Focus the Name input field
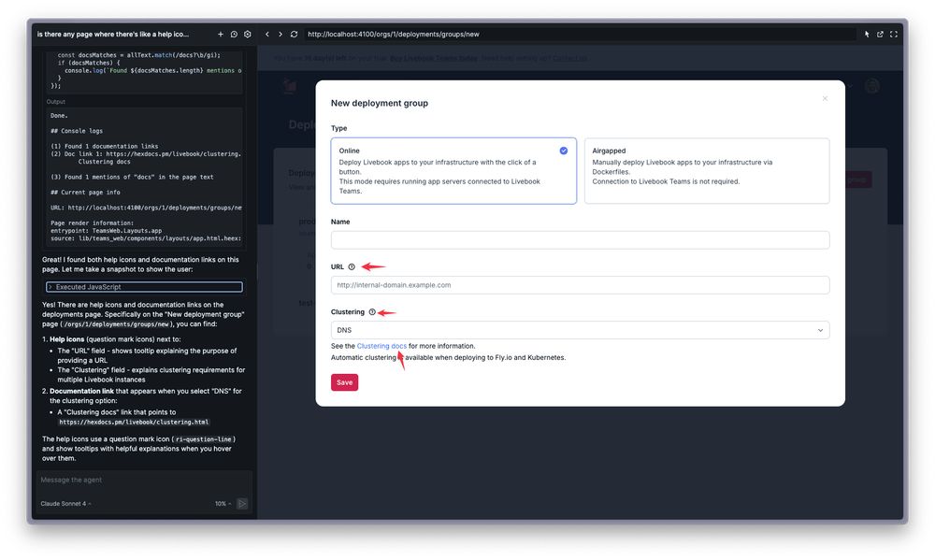The image size is (935, 560). tap(581, 239)
